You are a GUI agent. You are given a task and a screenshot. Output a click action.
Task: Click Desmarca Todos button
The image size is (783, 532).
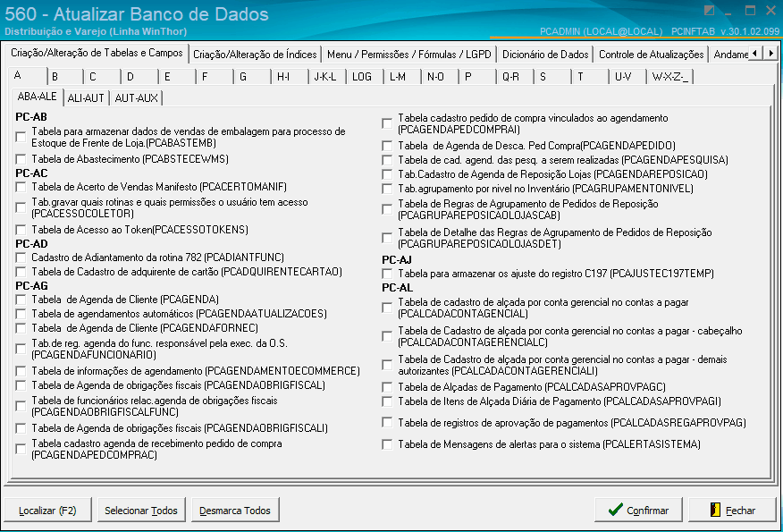click(x=235, y=510)
